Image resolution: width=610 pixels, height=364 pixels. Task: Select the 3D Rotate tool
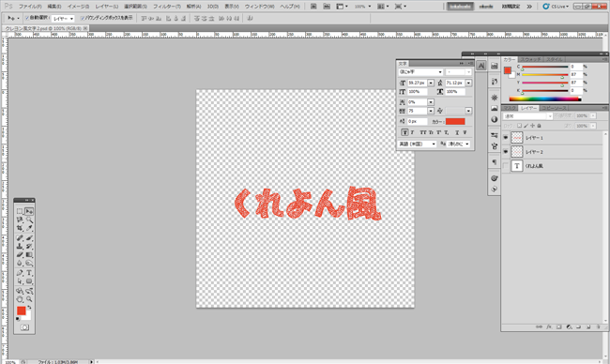click(x=20, y=291)
